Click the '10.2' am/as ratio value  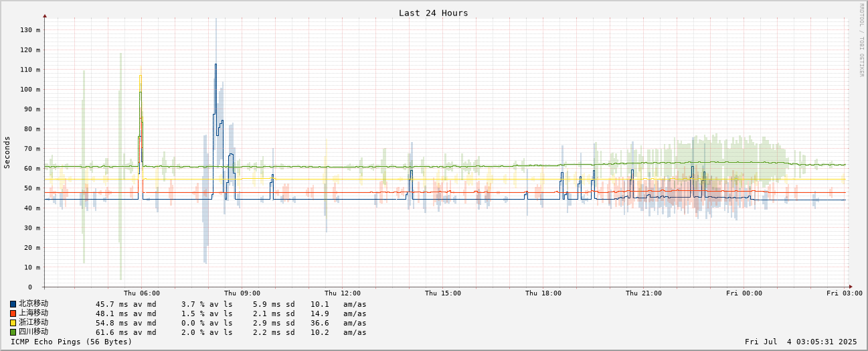(x=319, y=332)
